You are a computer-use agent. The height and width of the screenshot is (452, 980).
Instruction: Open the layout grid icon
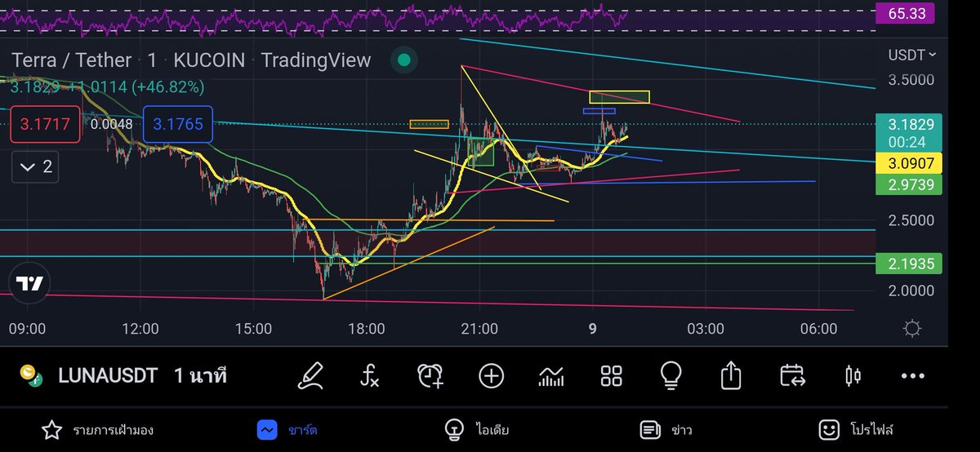pyautogui.click(x=611, y=376)
